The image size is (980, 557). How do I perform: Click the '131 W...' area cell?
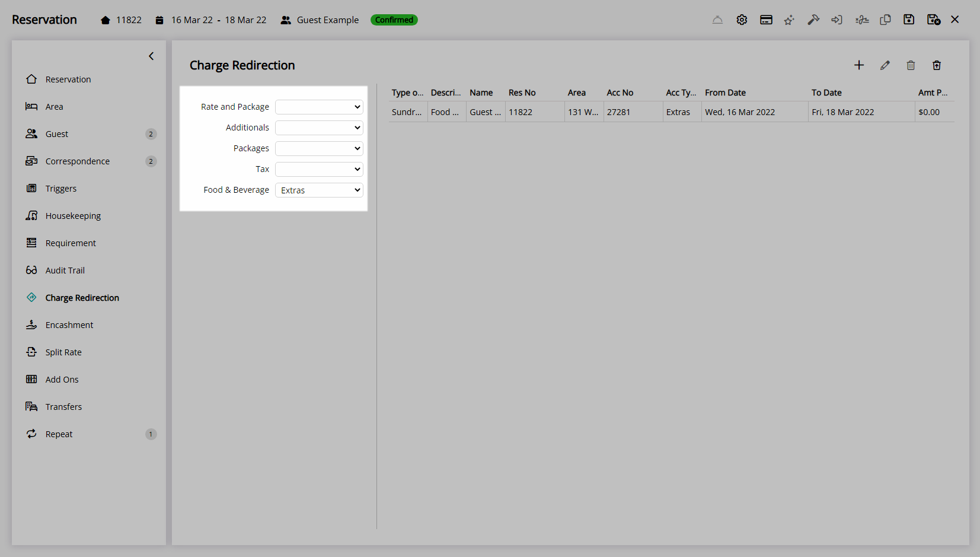[x=584, y=112]
